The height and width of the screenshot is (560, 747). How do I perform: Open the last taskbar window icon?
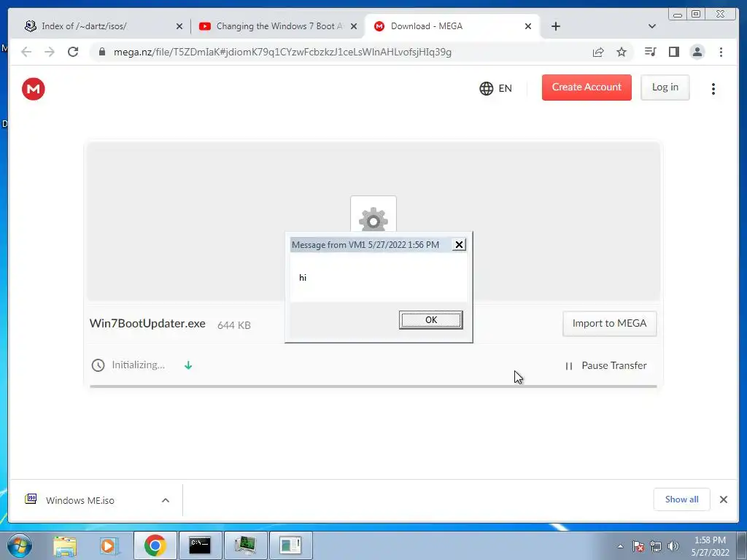pyautogui.click(x=290, y=545)
